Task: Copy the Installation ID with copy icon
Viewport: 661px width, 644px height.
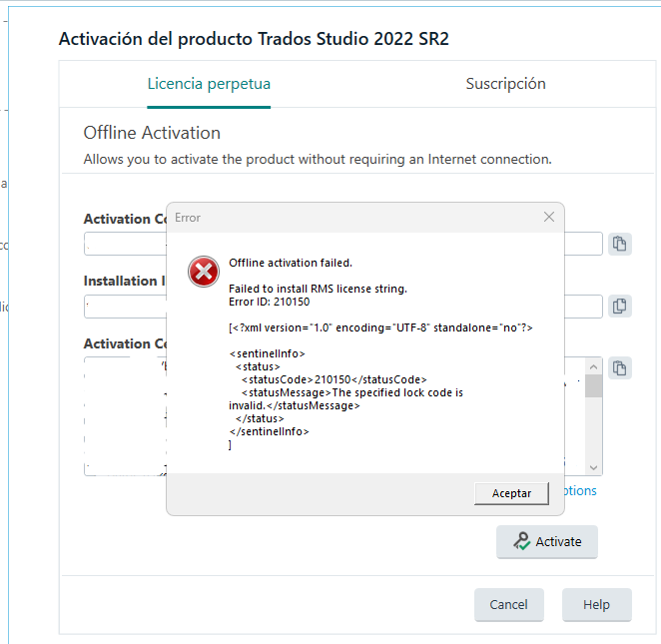Action: 620,306
